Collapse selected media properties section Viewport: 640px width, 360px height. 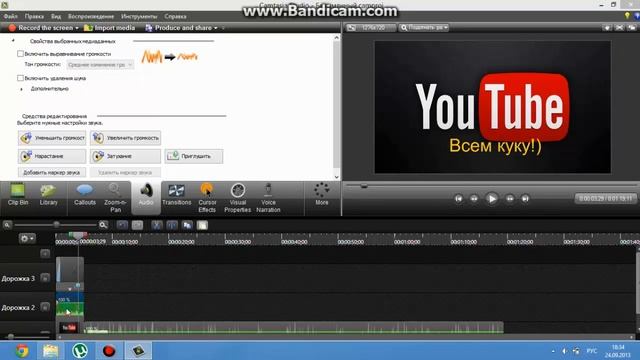point(13,41)
